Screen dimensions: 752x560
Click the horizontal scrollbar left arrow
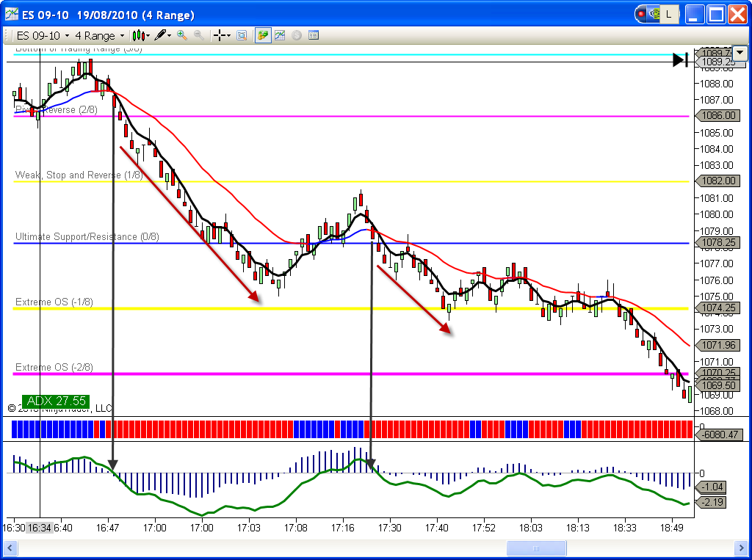(x=10, y=548)
